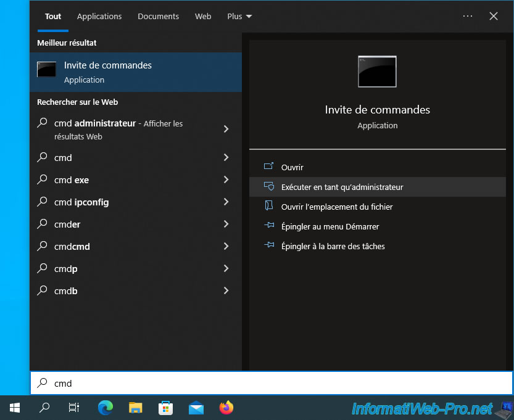Expand the 'cmdcmd' suggestion chevron

(226, 246)
